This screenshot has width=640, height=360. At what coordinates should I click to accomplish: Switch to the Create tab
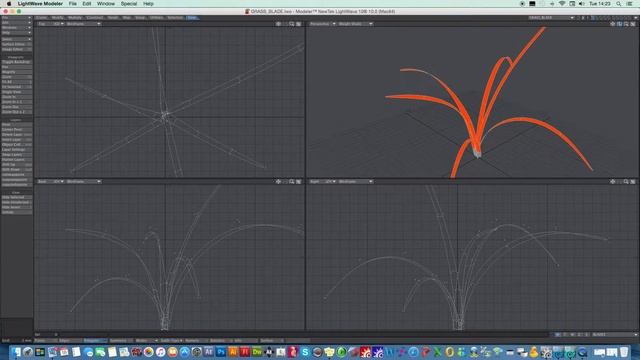click(x=42, y=18)
